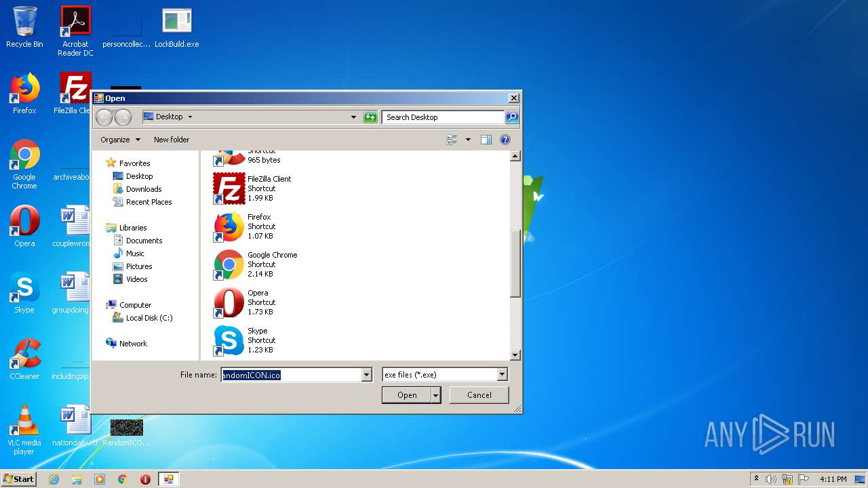Select the Firefox shortcut in the file list
868x488 pixels.
(x=244, y=226)
